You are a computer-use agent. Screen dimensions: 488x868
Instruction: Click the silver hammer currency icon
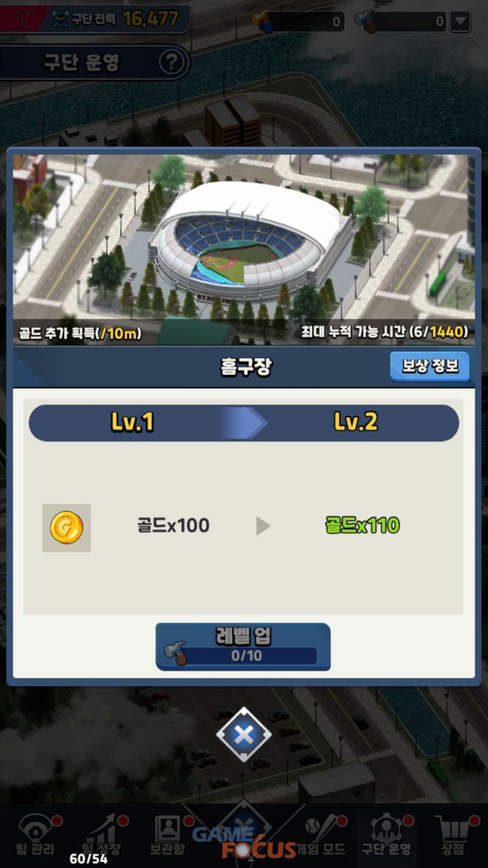point(365,21)
